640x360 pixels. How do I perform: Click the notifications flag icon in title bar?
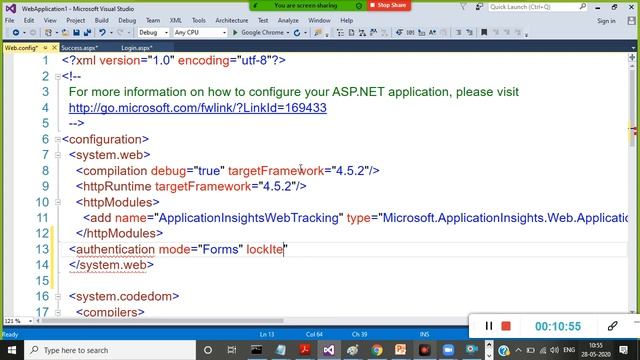point(463,7)
